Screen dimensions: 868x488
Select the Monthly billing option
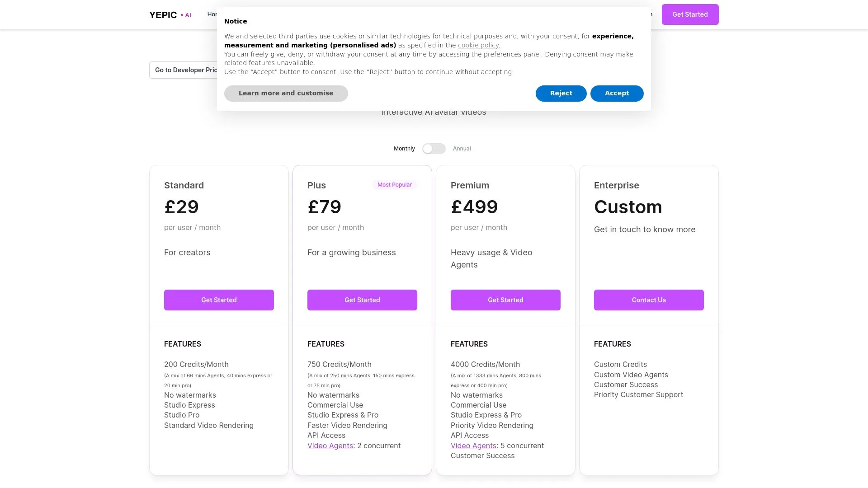click(404, 148)
